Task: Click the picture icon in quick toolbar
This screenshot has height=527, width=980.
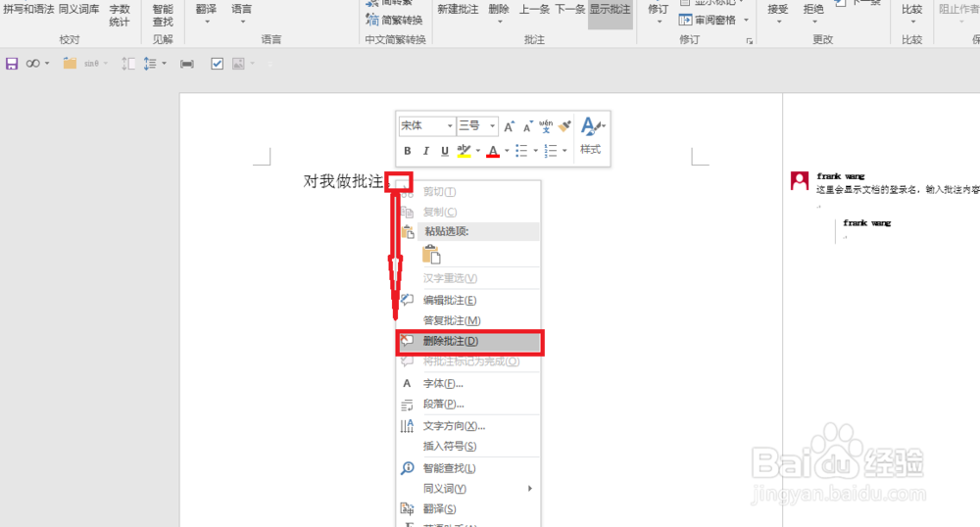Action: point(238,64)
